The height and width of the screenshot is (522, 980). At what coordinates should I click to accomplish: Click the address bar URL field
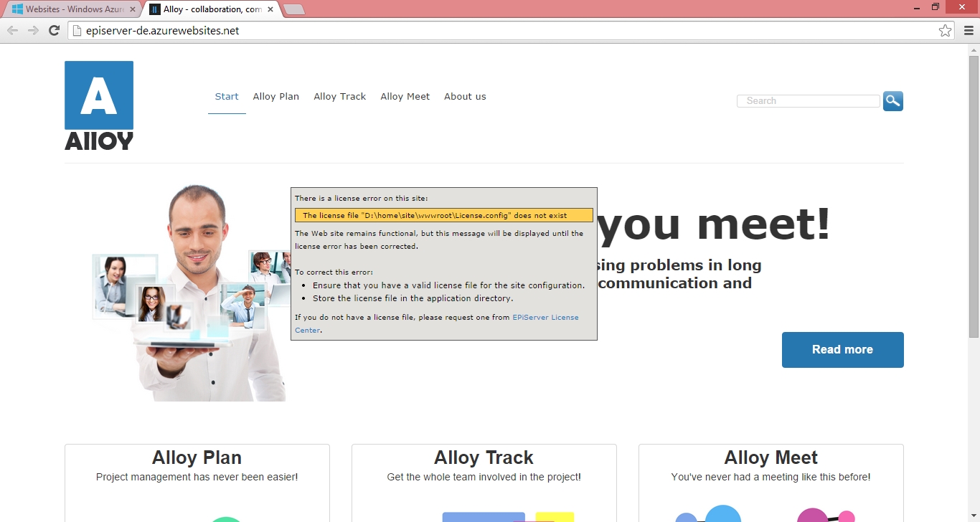(x=502, y=31)
